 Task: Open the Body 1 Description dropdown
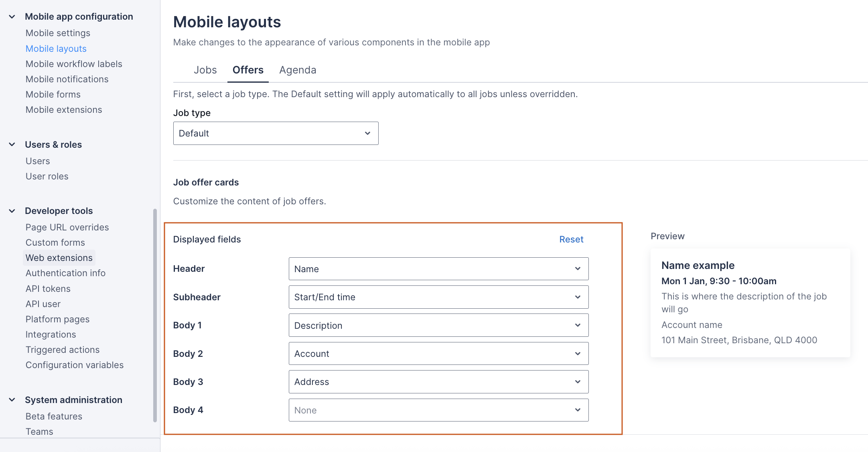tap(438, 326)
